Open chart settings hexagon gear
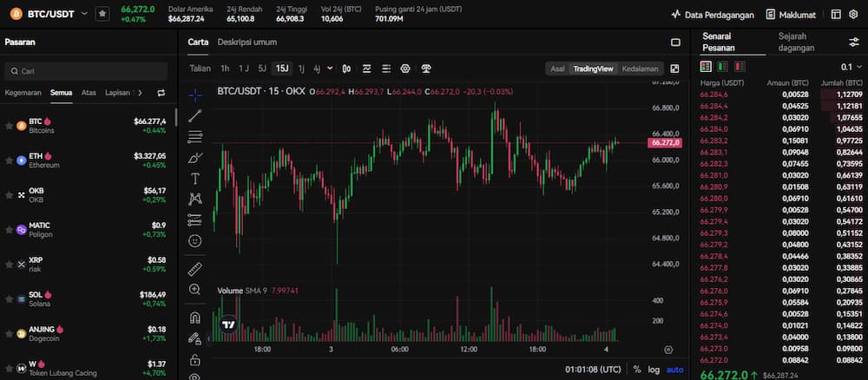This screenshot has width=868, height=380. tap(405, 69)
